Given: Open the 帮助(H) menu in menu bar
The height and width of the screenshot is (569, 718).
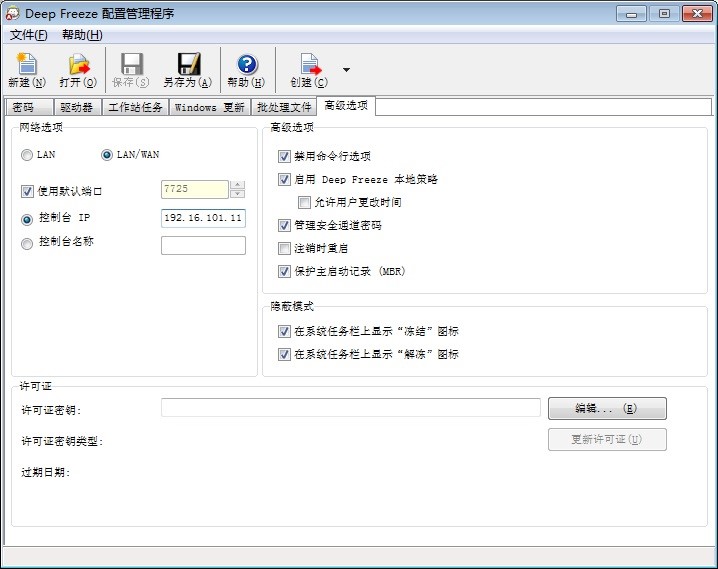Looking at the screenshot, I should coord(82,35).
